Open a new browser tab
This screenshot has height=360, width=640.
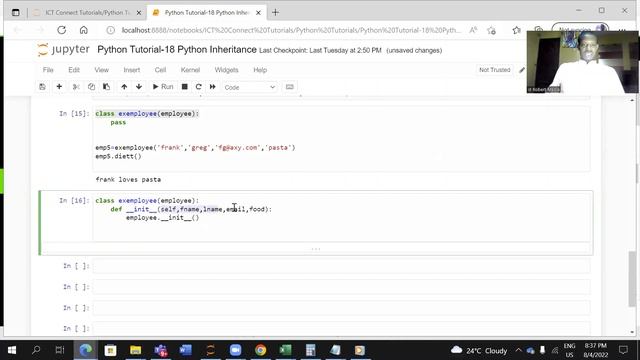click(276, 13)
